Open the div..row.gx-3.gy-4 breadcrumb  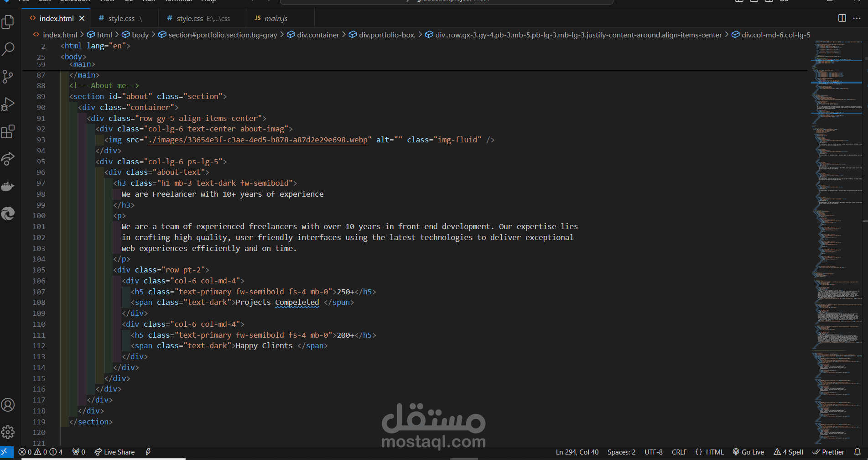[573, 35]
